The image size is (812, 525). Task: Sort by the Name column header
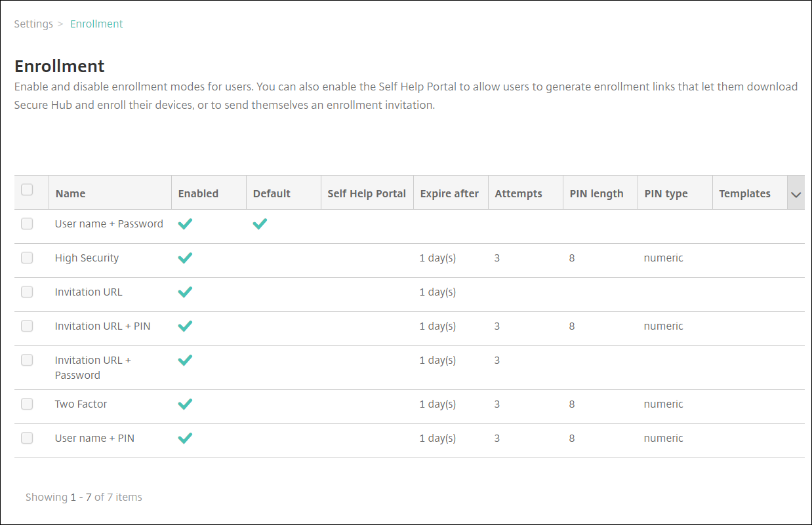[71, 194]
